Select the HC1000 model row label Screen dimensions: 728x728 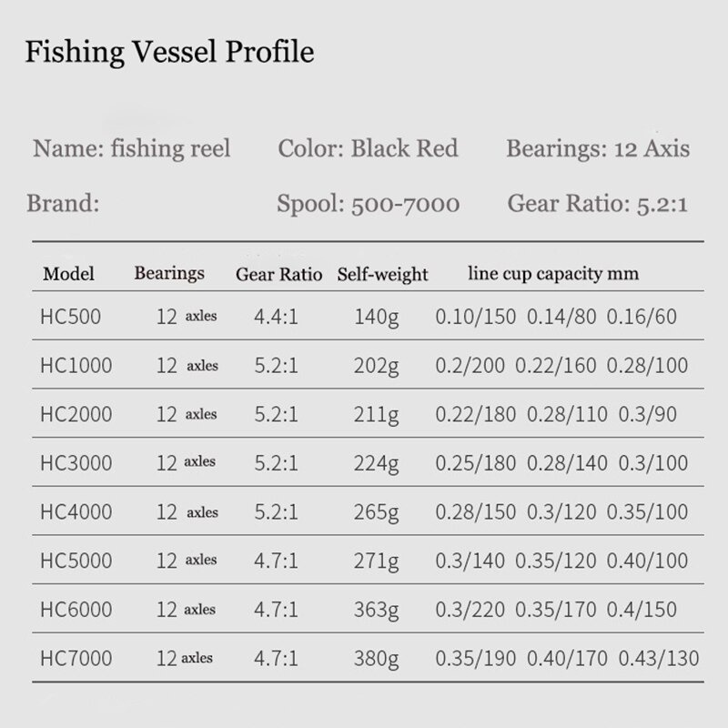tap(76, 366)
